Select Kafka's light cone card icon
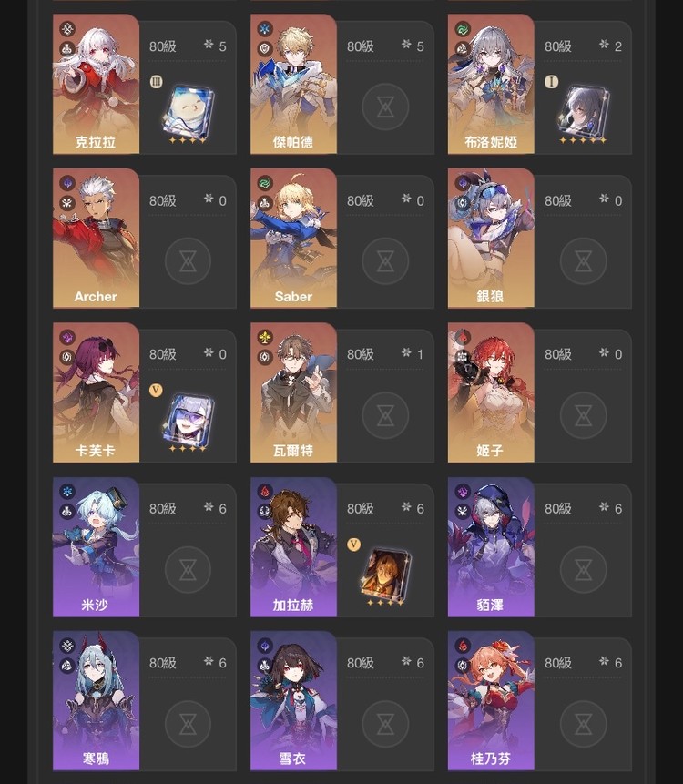Image resolution: width=683 pixels, height=784 pixels. click(x=188, y=419)
